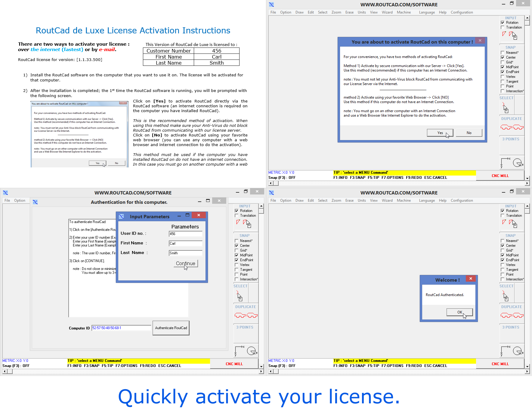Click the first red rotation shape icon in the activation dialog window
The width and height of the screenshot is (532, 419).
point(504,34)
